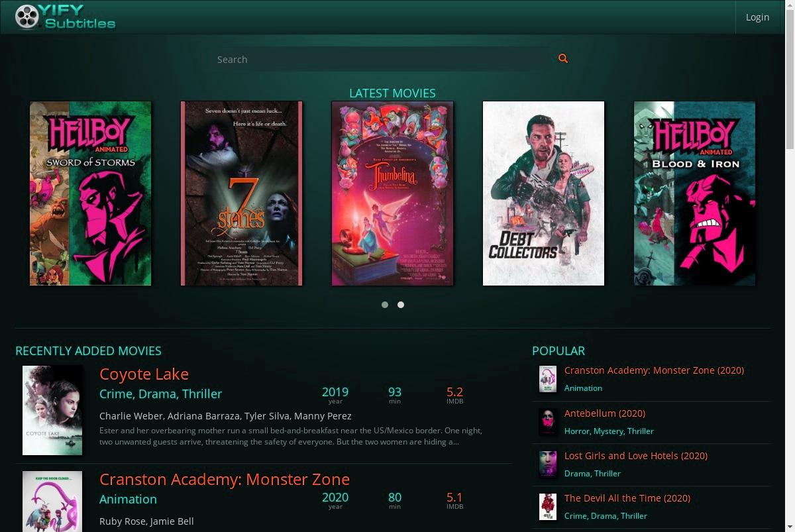795x532 pixels.
Task: Click Coyote Lake year 2019
Action: point(335,395)
